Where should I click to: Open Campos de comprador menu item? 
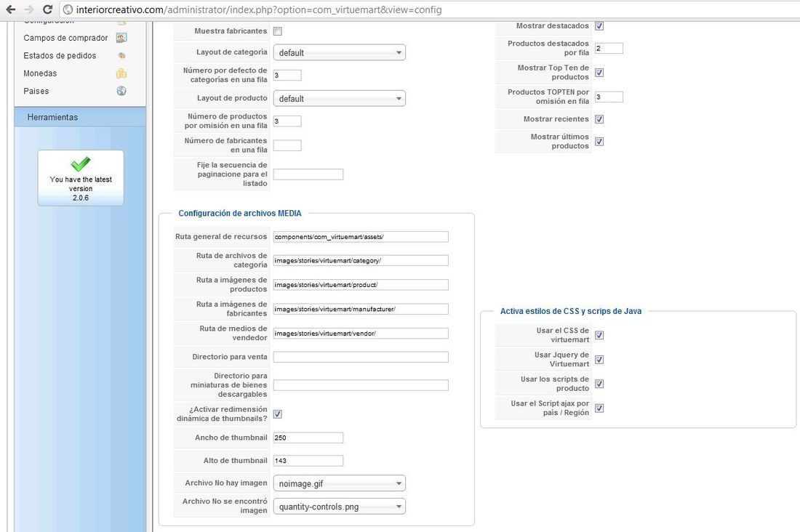point(65,38)
